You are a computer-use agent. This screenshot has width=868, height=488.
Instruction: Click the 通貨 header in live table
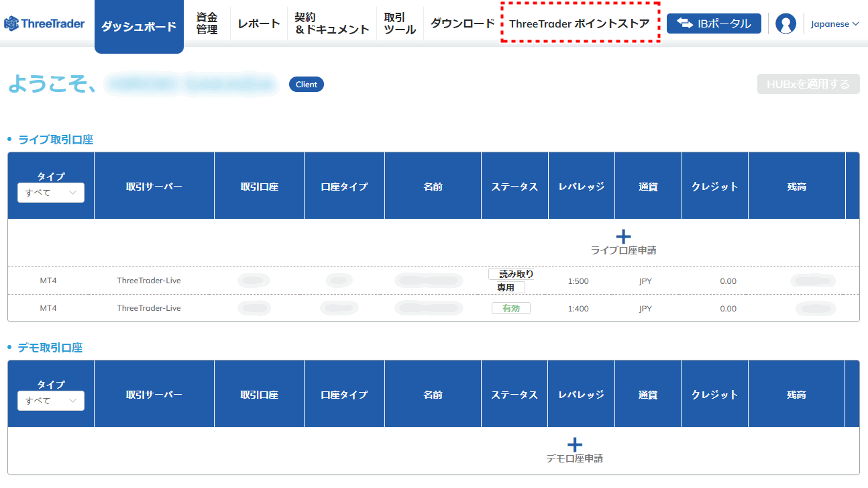coord(648,187)
